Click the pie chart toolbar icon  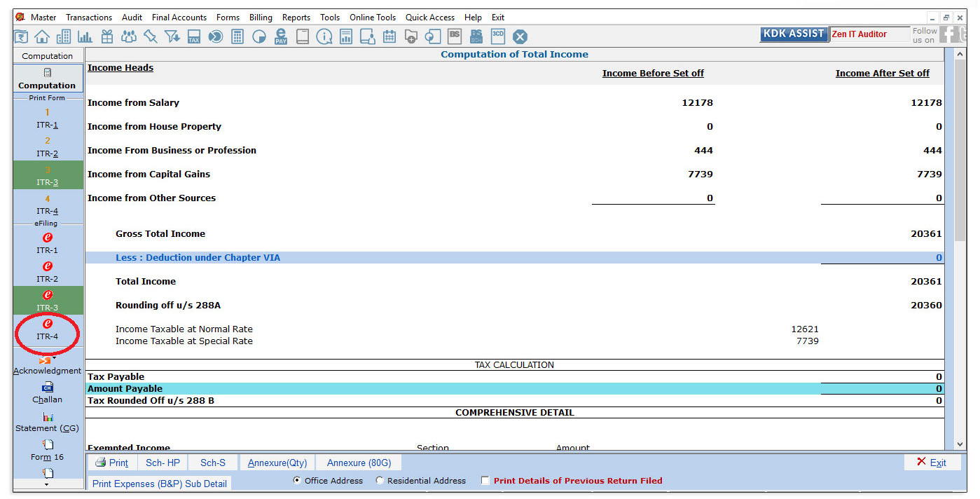click(x=259, y=36)
